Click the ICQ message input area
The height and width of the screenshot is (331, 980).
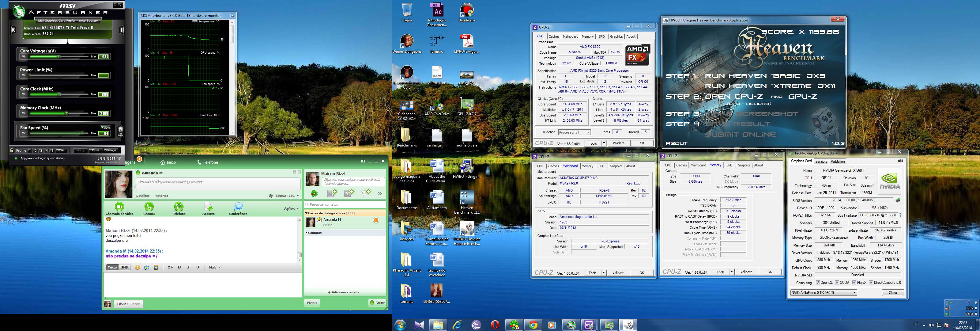click(x=202, y=284)
